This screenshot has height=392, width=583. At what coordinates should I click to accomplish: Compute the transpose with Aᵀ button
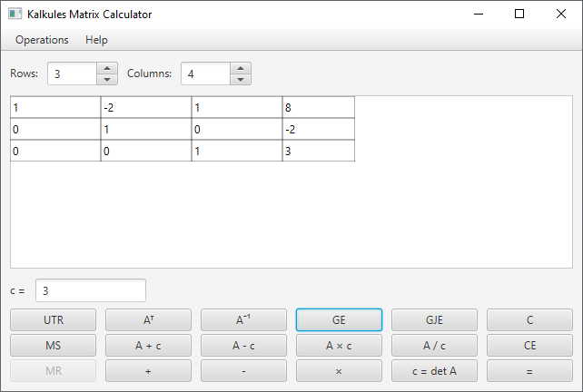148,320
